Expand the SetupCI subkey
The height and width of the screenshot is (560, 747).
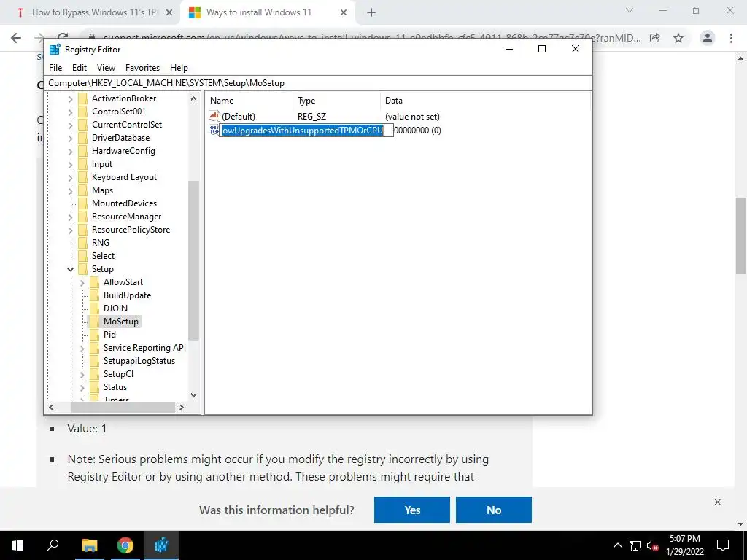click(x=82, y=375)
